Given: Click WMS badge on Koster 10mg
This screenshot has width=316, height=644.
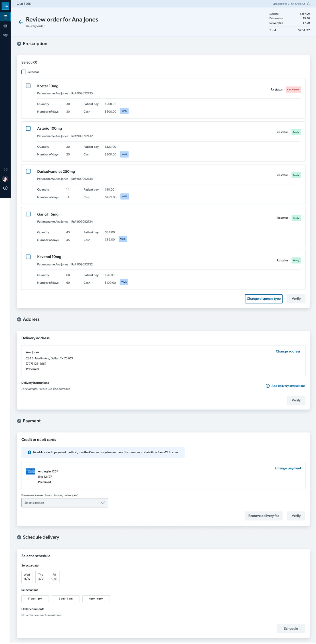Looking at the screenshot, I should [x=124, y=111].
